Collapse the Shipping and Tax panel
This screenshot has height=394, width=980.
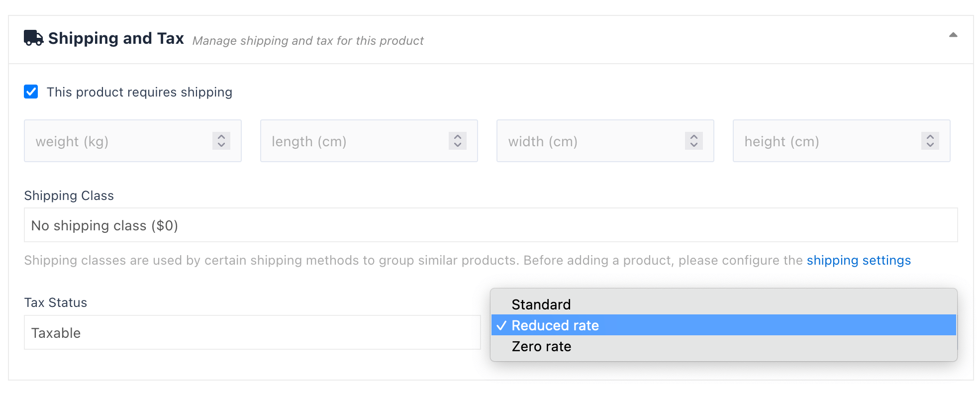[x=953, y=35]
